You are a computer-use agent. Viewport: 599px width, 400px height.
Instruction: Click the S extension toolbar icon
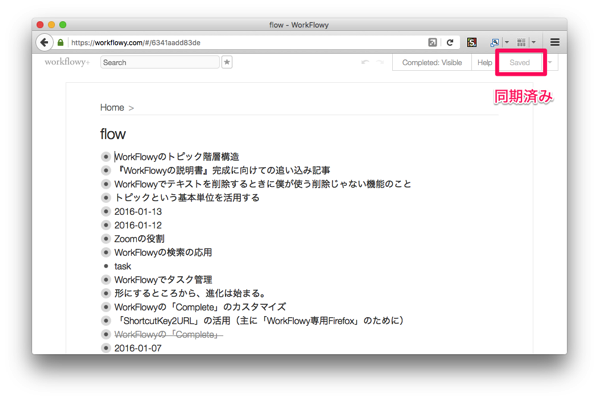(x=472, y=42)
